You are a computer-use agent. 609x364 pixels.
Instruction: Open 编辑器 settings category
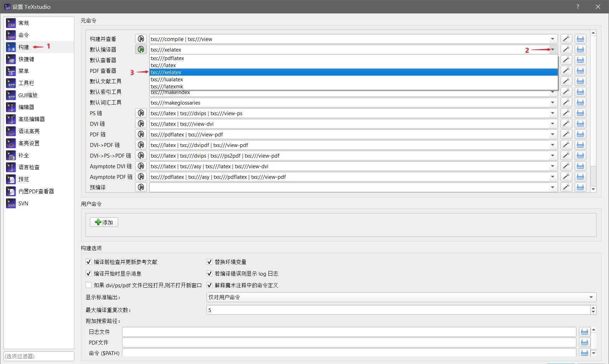click(39, 107)
